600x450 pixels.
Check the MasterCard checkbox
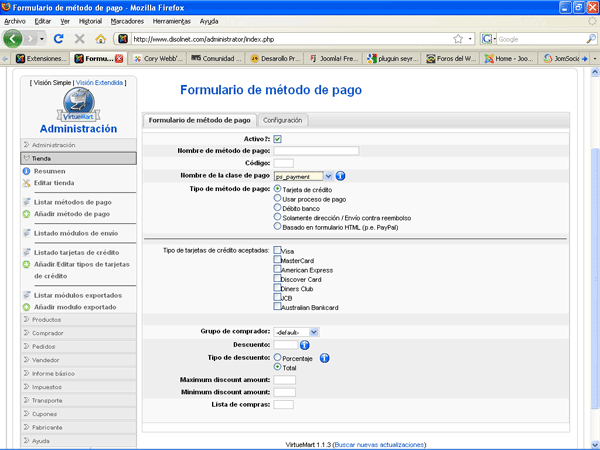[277, 259]
